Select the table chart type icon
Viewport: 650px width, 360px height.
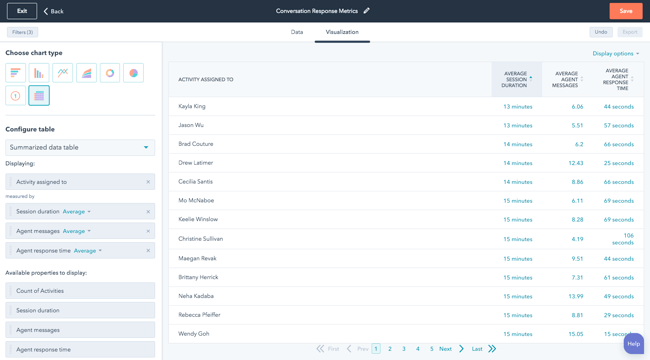pos(39,96)
